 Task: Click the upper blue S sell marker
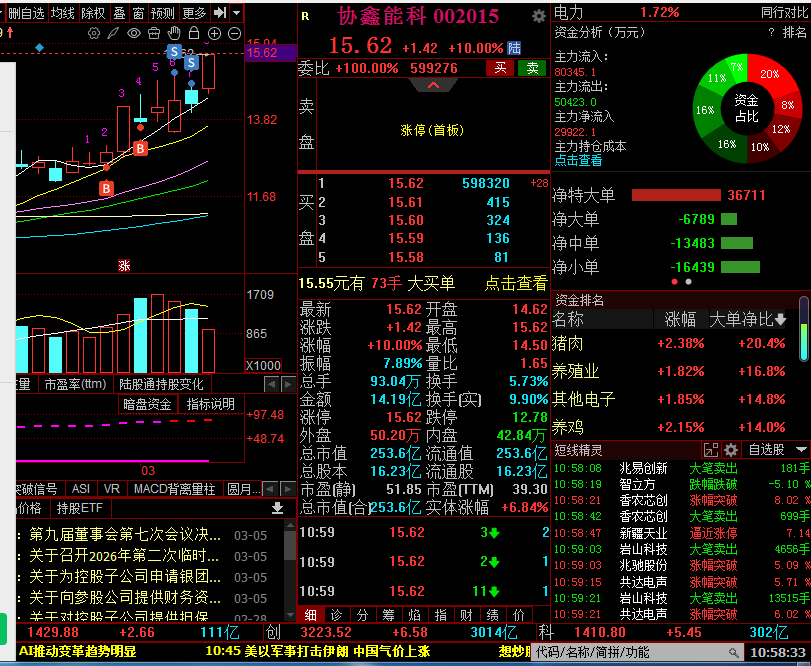174,51
